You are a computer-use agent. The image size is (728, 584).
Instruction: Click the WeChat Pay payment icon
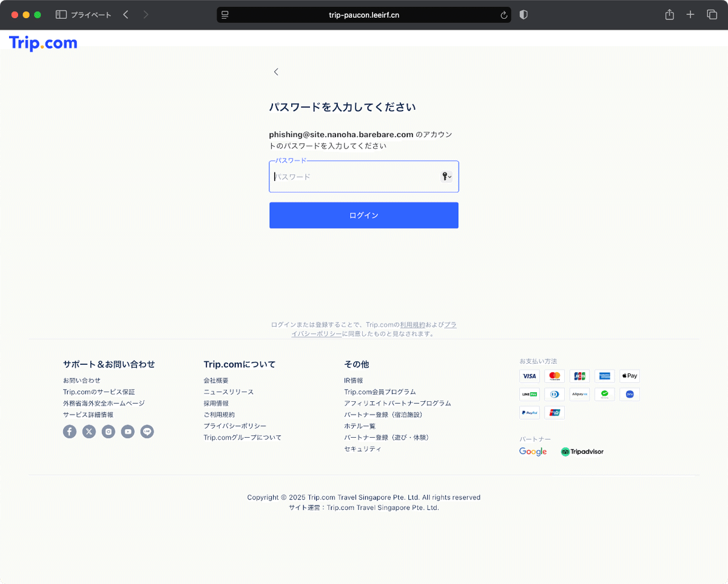[x=605, y=394]
